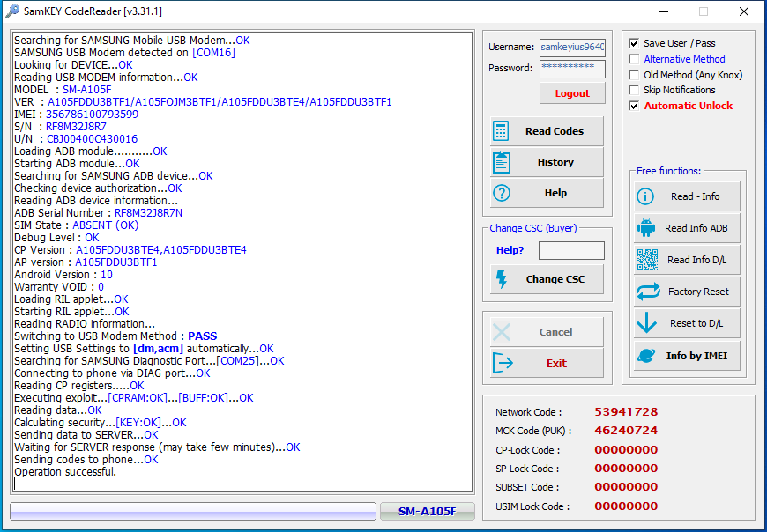Click the red Logout button

click(572, 93)
